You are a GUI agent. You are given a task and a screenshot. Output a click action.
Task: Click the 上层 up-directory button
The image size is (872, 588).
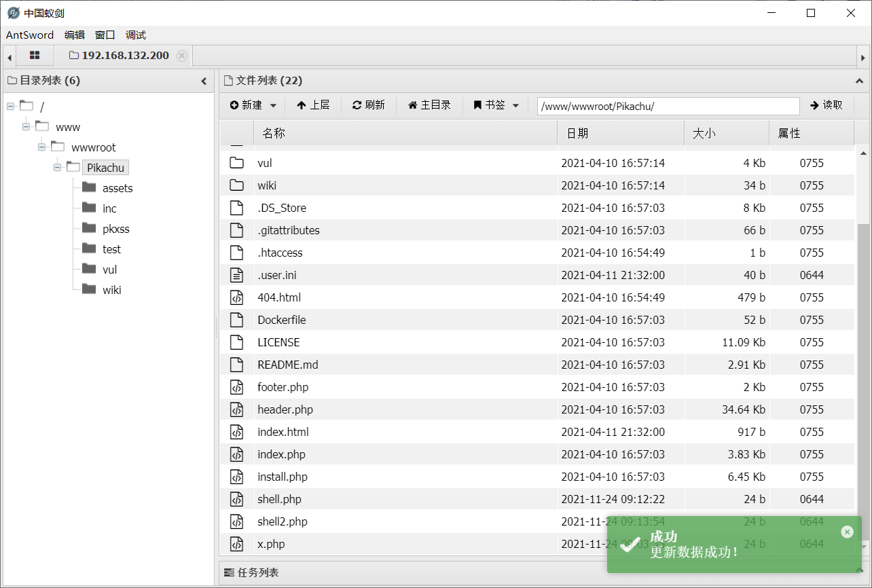pos(313,105)
